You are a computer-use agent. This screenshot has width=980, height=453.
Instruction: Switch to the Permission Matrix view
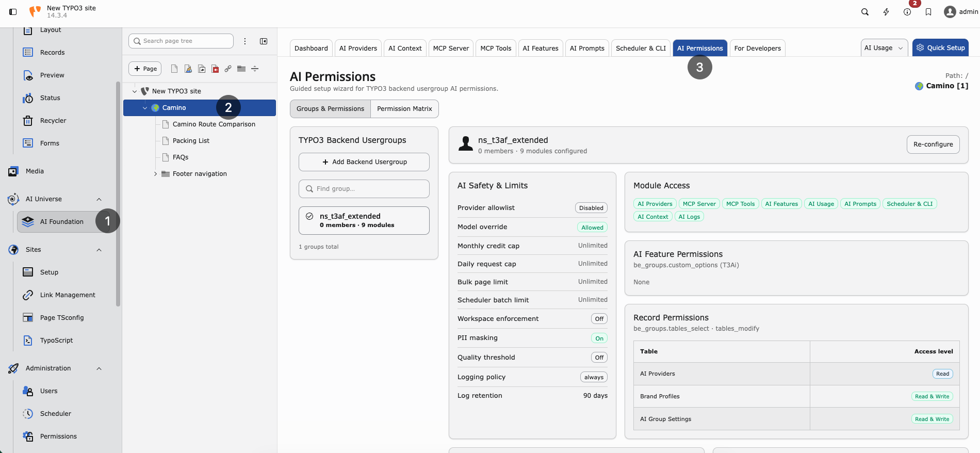404,109
